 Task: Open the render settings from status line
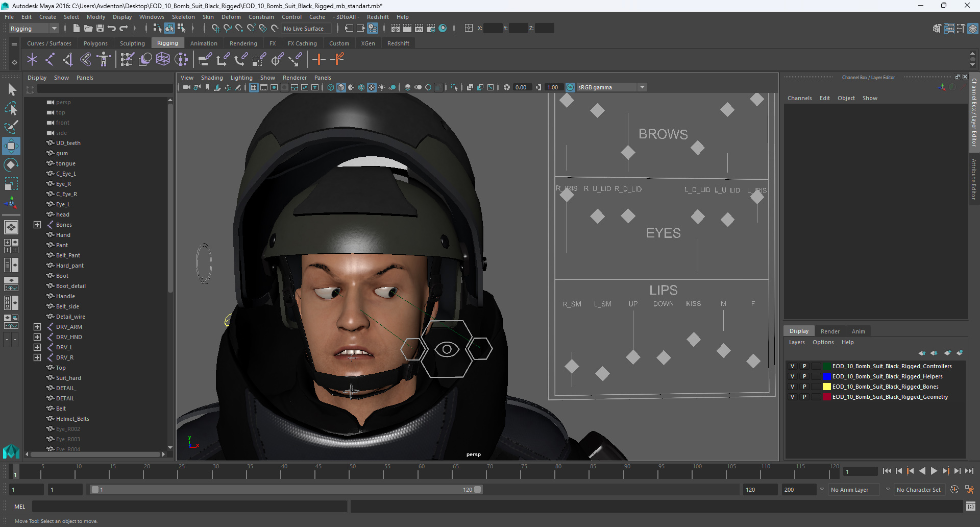[431, 29]
